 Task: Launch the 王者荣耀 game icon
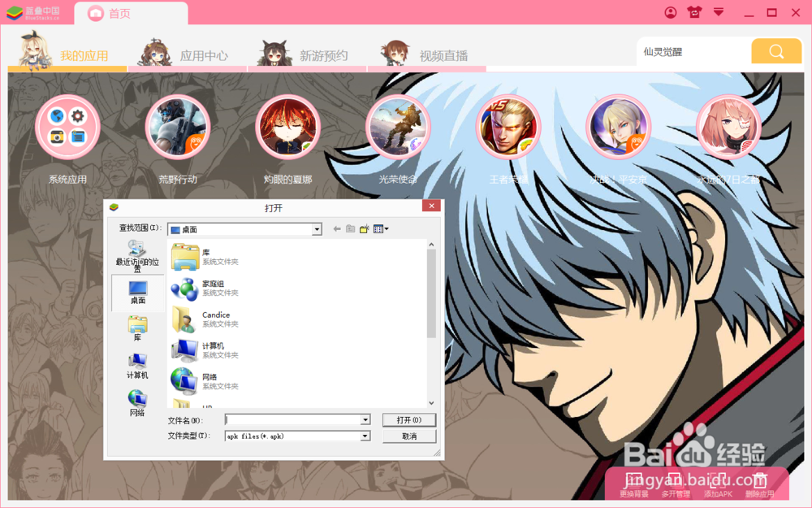coord(508,127)
